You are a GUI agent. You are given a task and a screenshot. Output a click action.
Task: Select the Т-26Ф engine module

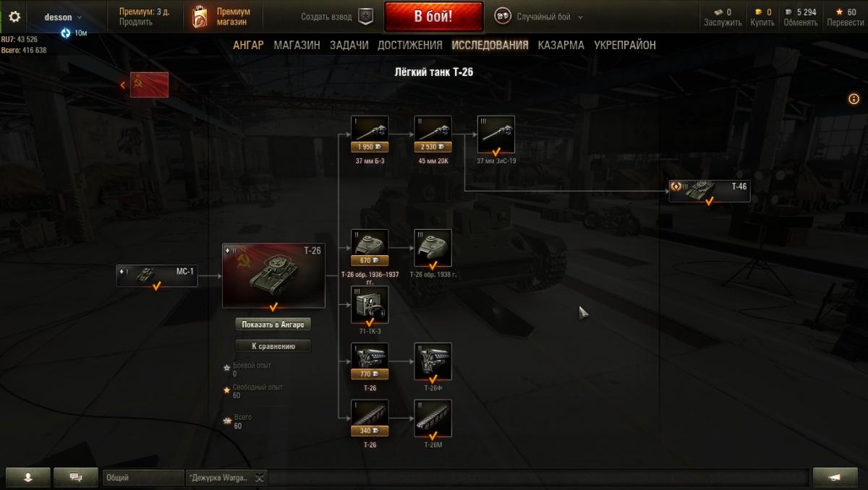pos(433,361)
